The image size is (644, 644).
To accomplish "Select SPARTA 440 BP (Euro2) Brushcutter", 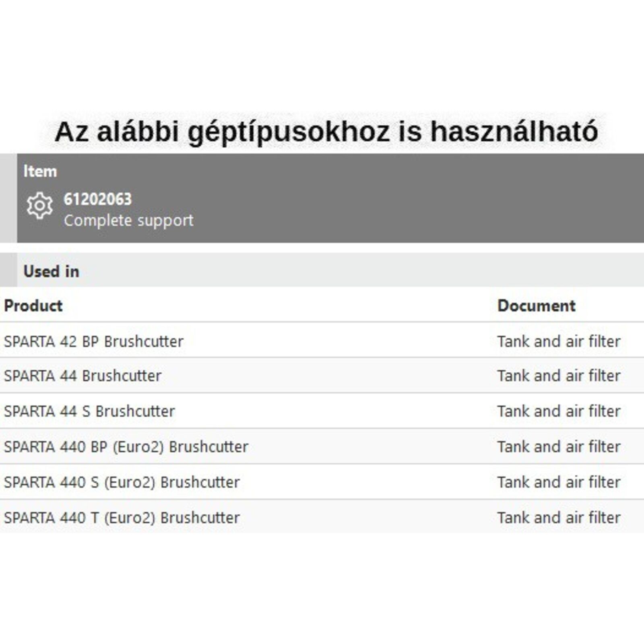I will pyautogui.click(x=126, y=447).
